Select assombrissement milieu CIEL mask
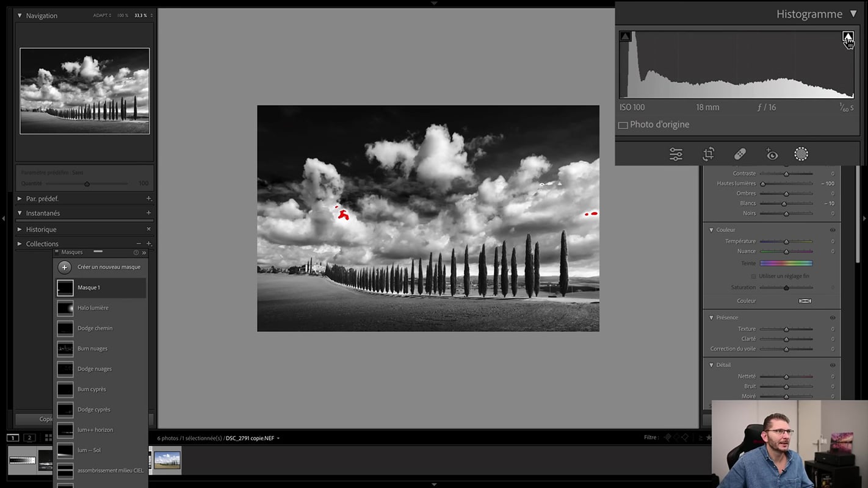Screen dimensions: 868x488 (x=101, y=470)
